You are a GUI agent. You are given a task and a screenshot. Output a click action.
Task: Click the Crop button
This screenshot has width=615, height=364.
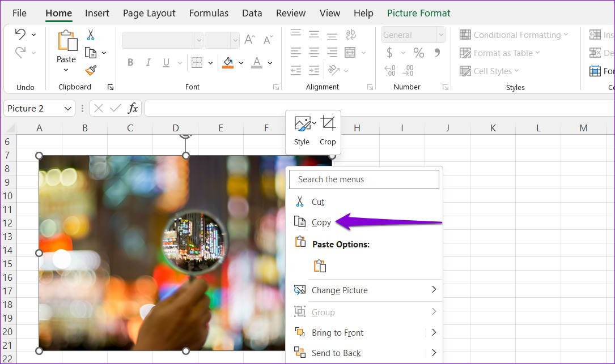[x=328, y=131]
